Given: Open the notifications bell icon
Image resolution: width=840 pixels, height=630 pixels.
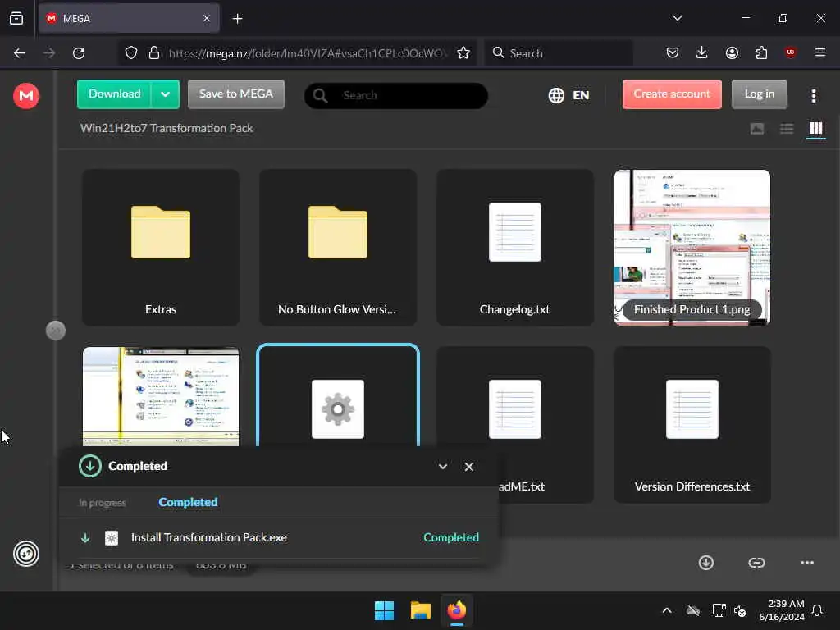Looking at the screenshot, I should (818, 610).
